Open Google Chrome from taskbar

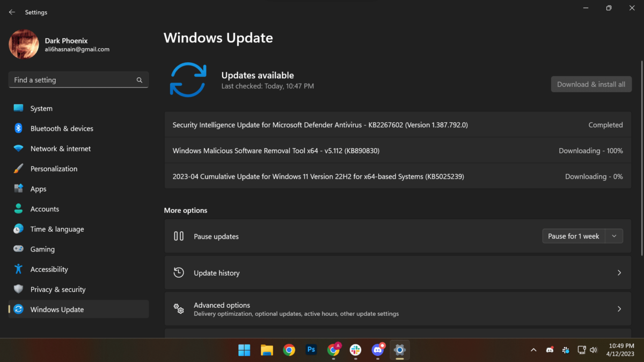(289, 350)
